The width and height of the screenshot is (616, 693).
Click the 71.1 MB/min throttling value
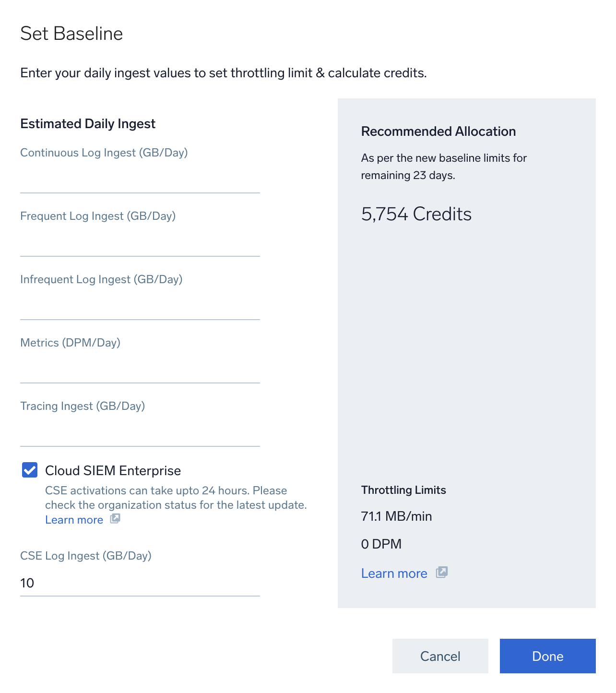(x=396, y=516)
